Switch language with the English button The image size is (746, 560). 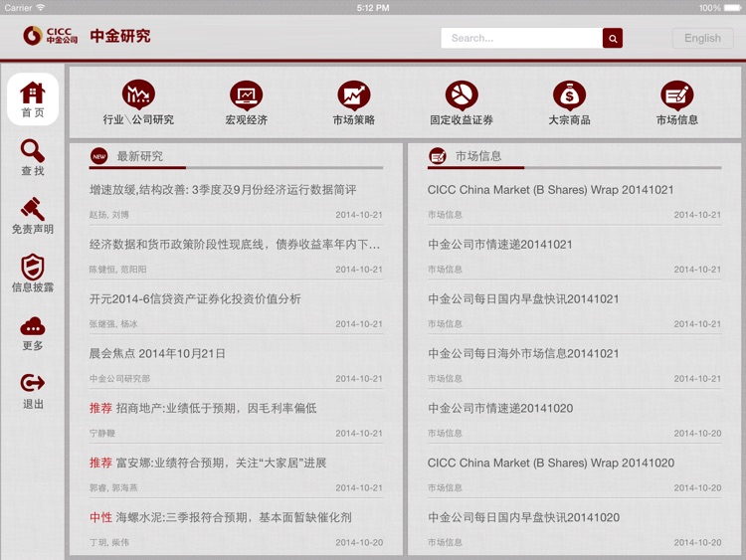click(702, 38)
